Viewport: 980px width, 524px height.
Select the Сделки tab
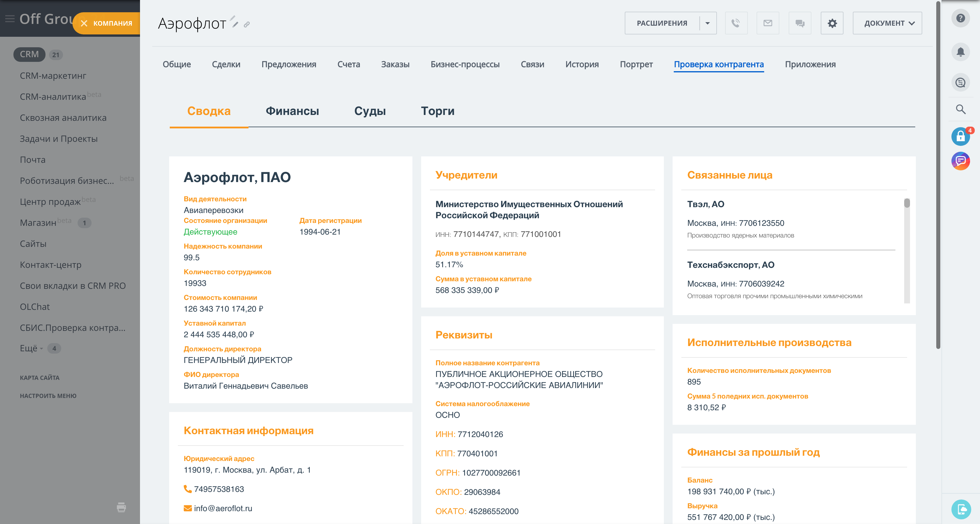226,64
